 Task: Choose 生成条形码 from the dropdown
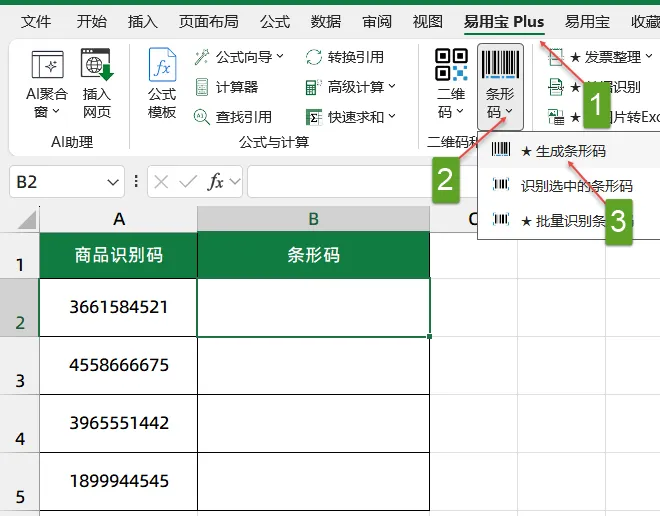click(569, 151)
